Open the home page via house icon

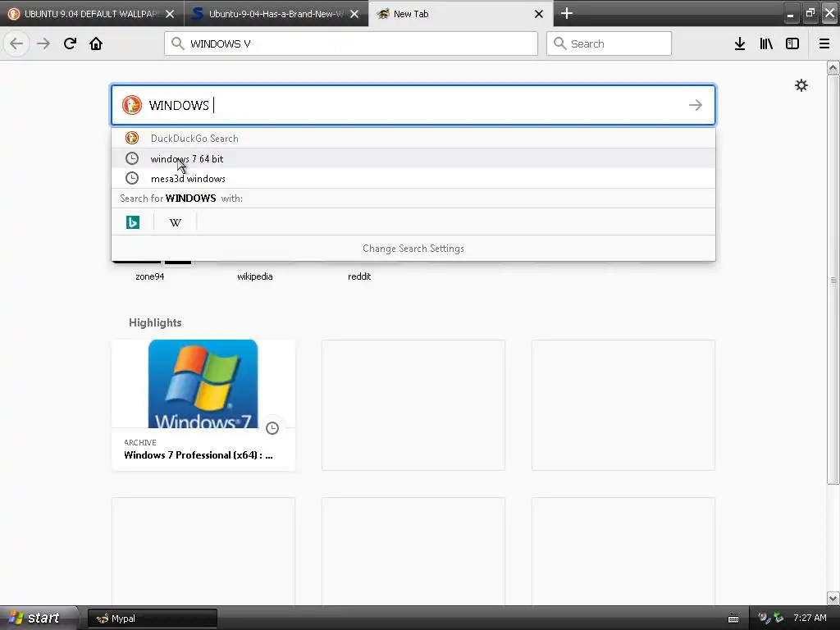(x=96, y=43)
